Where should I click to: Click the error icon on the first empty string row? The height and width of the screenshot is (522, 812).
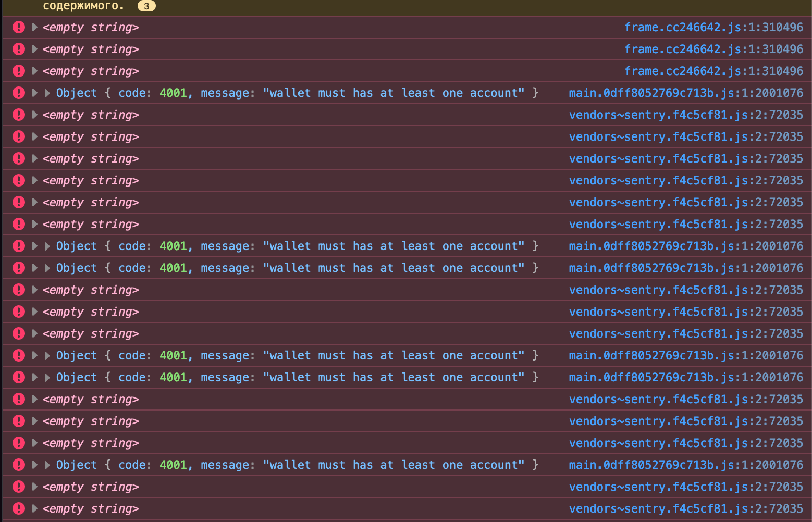point(18,27)
